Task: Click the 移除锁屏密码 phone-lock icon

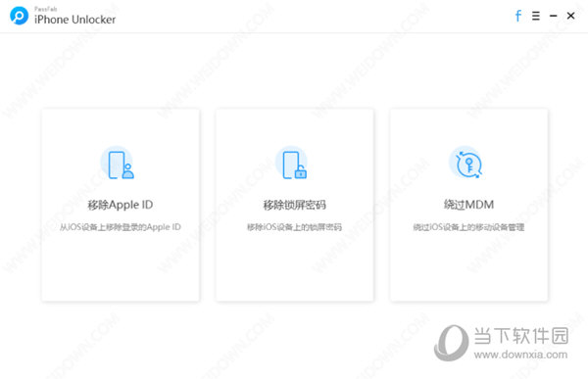Action: tap(292, 164)
